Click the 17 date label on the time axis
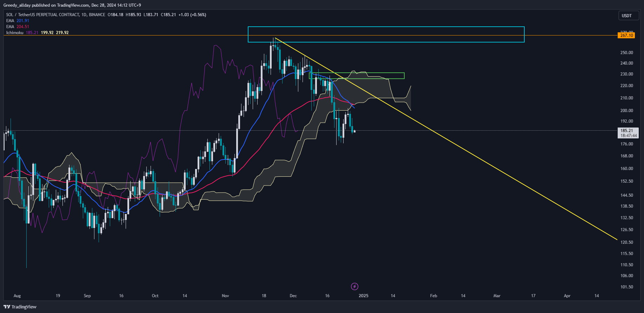This screenshot has width=644, height=313. click(533, 296)
